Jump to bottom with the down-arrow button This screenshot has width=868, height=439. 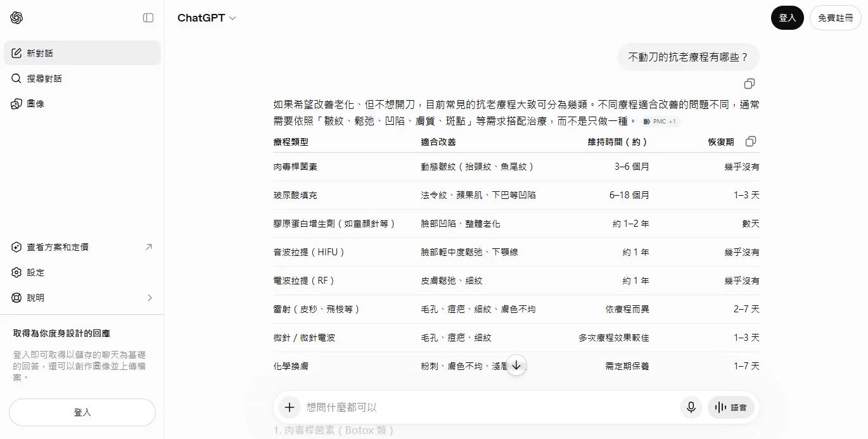pos(516,365)
